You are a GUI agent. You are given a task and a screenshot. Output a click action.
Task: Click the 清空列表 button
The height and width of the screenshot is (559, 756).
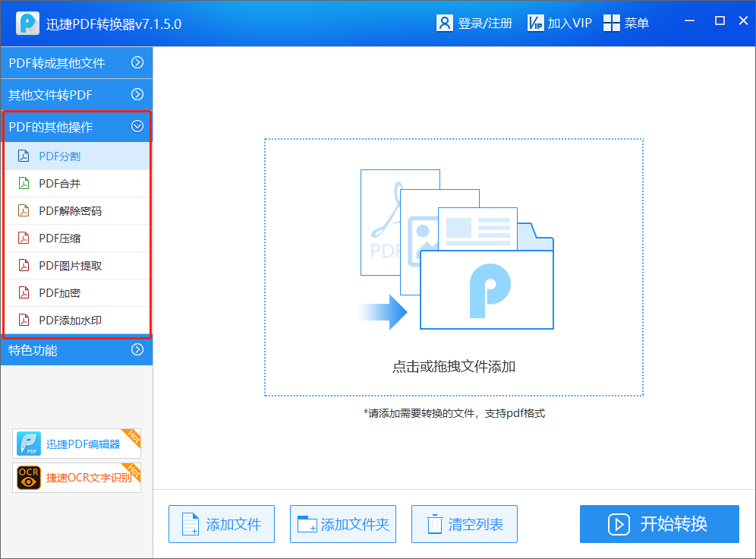click(465, 524)
